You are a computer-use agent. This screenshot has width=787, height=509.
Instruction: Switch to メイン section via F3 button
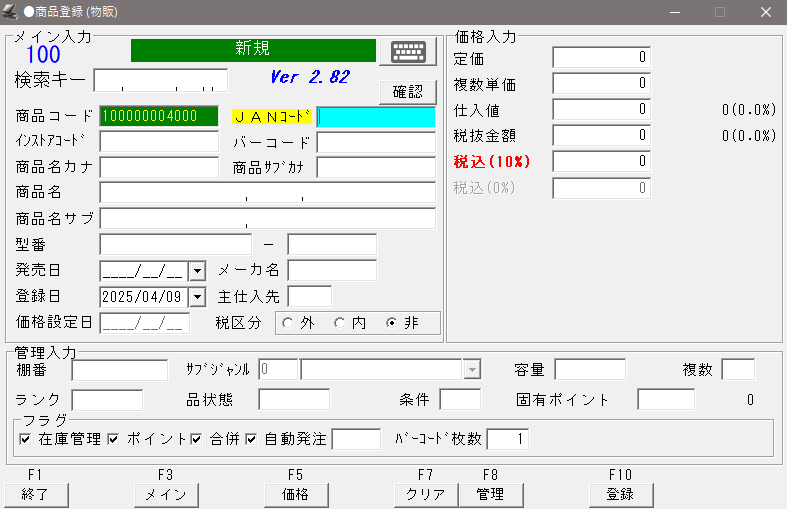pos(166,494)
